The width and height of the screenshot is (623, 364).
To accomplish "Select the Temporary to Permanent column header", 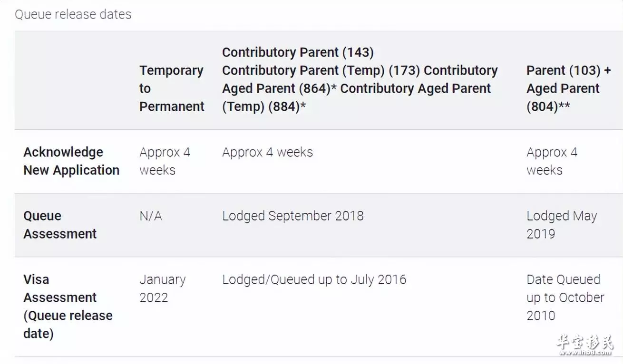I will 172,88.
